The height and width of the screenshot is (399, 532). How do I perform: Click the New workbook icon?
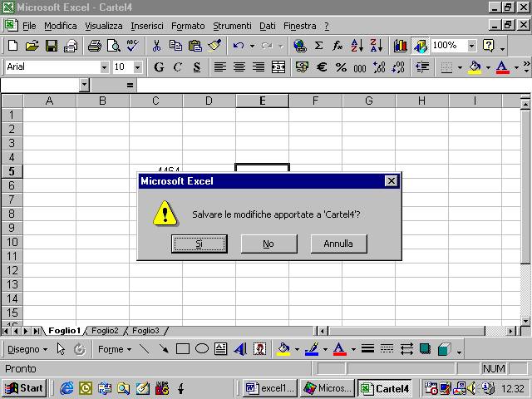[x=13, y=46]
